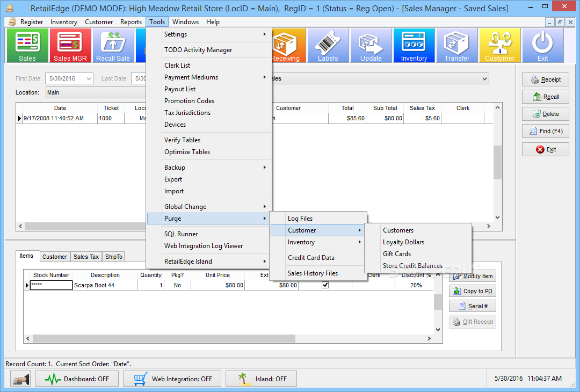Click the Location field showing Main
The height and width of the screenshot is (392, 580).
click(x=96, y=92)
